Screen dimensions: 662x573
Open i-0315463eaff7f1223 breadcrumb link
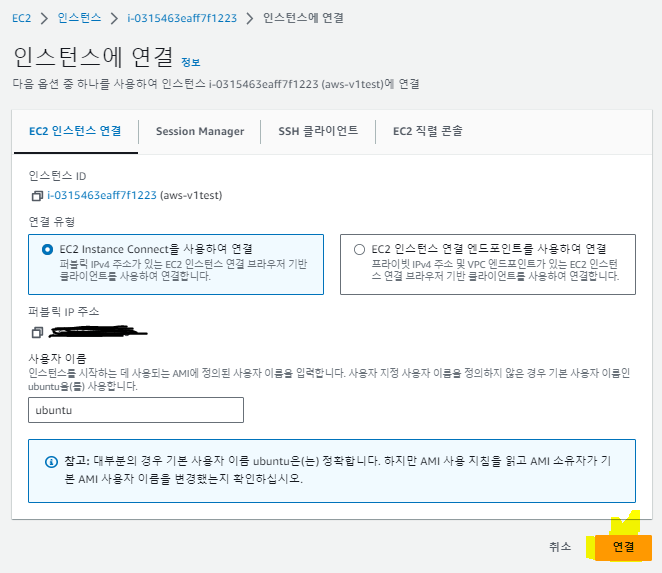(x=182, y=18)
